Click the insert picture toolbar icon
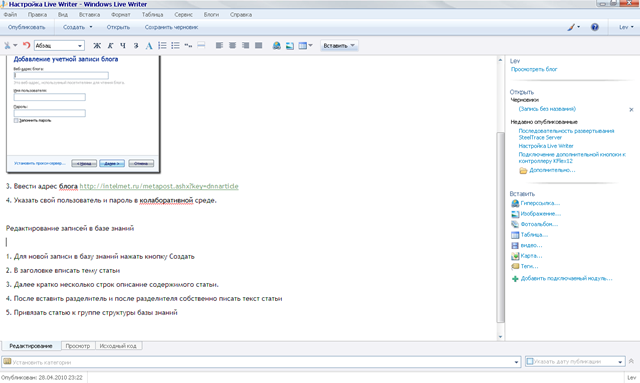 pos(290,46)
